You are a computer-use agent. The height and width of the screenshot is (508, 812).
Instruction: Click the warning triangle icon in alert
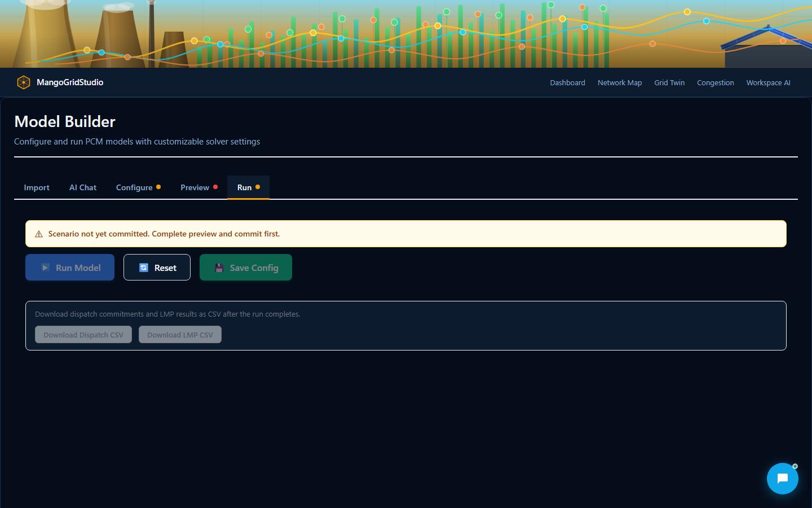tap(39, 234)
